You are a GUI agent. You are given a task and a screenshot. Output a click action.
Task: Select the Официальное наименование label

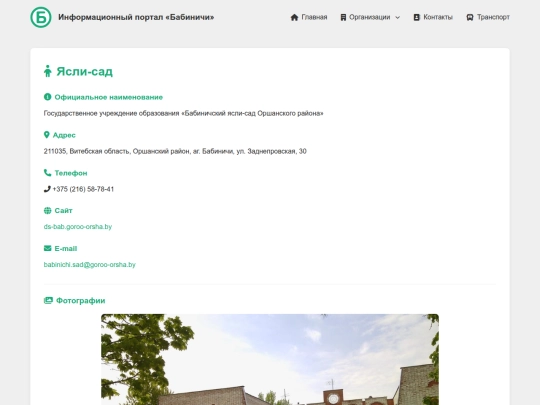(x=108, y=97)
